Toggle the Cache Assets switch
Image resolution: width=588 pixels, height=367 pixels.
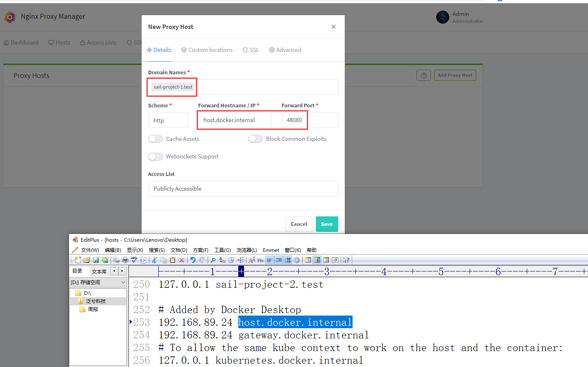click(155, 139)
